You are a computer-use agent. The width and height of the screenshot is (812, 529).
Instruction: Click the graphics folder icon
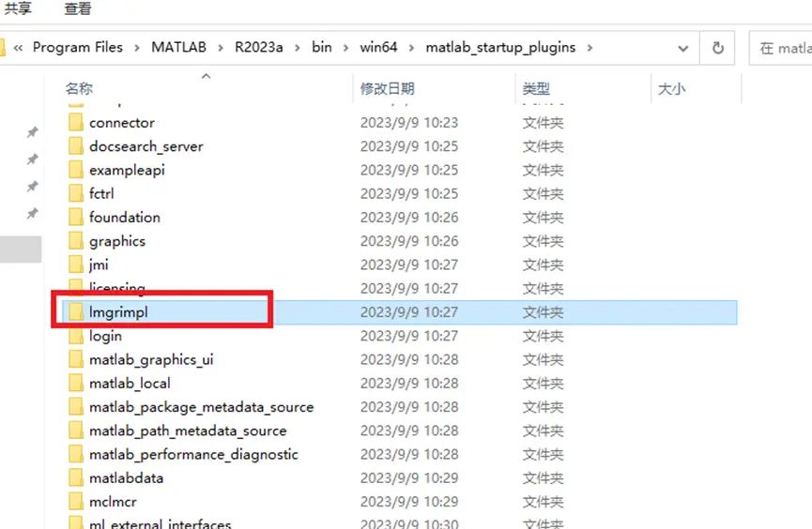[x=76, y=241]
